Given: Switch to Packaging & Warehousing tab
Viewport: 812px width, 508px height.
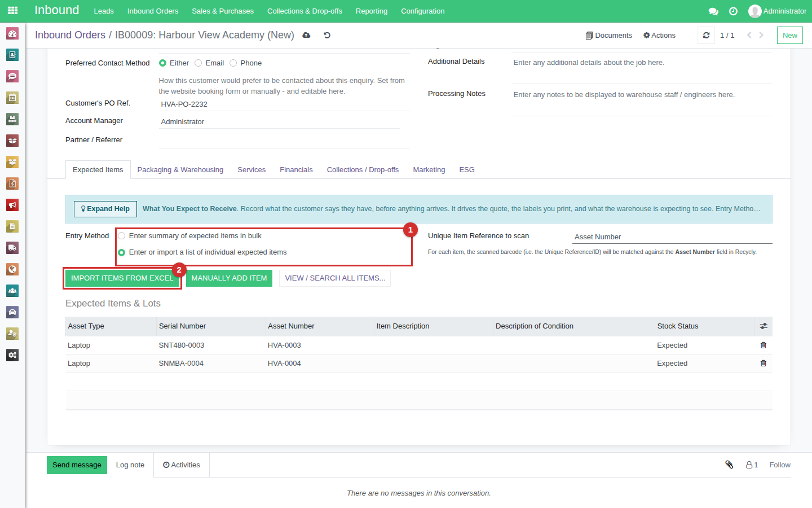Looking at the screenshot, I should point(180,170).
